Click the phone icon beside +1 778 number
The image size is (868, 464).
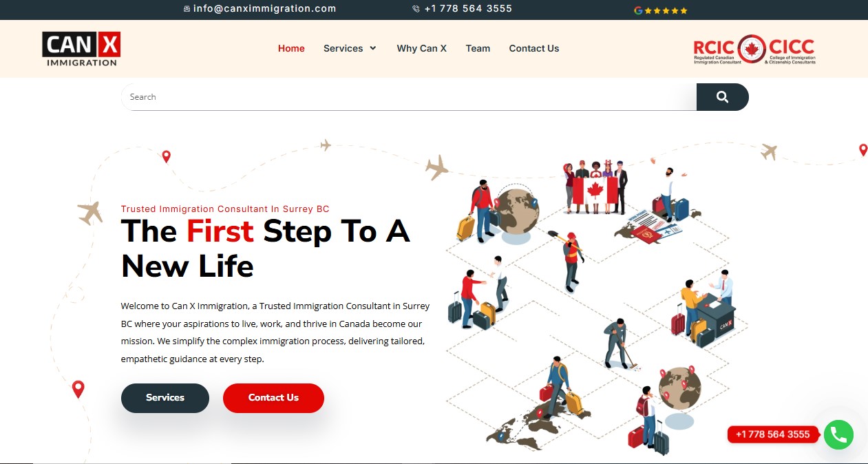[416, 9]
